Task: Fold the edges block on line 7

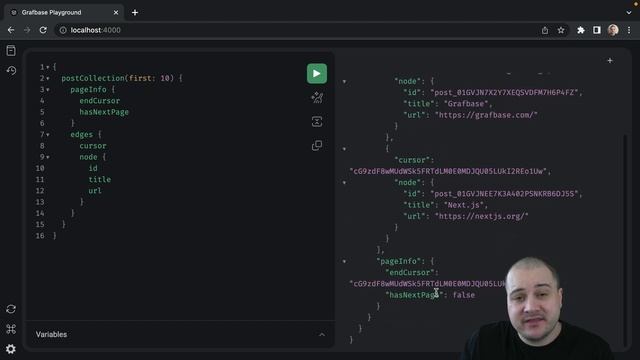Action: 48,134
